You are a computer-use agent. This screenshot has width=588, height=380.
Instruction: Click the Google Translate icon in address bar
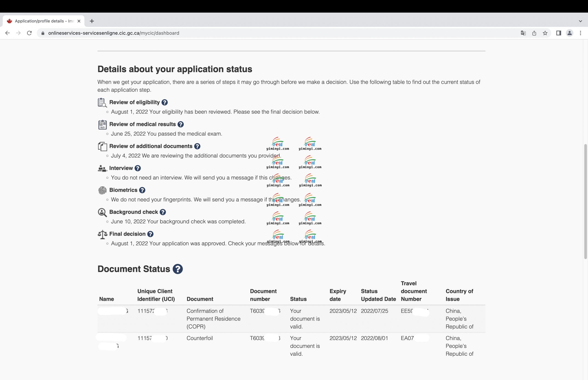tap(523, 33)
